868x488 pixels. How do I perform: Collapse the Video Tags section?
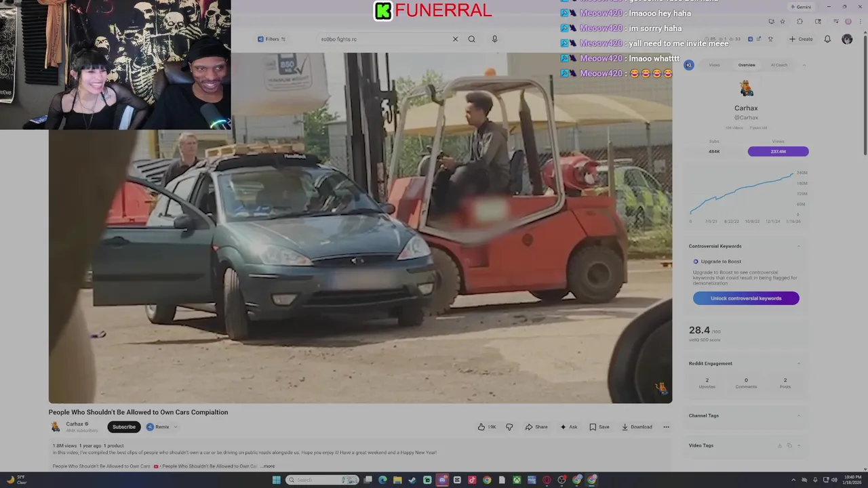pyautogui.click(x=799, y=445)
